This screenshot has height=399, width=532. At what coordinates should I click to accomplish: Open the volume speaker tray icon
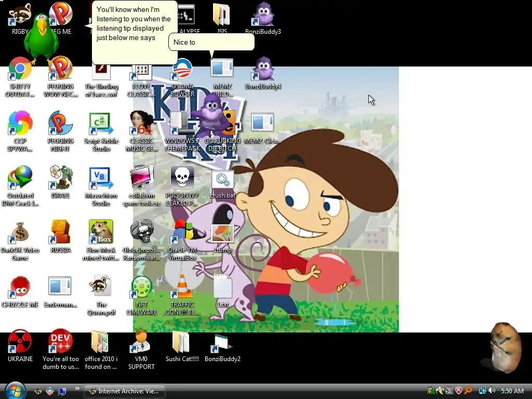pyautogui.click(x=491, y=391)
